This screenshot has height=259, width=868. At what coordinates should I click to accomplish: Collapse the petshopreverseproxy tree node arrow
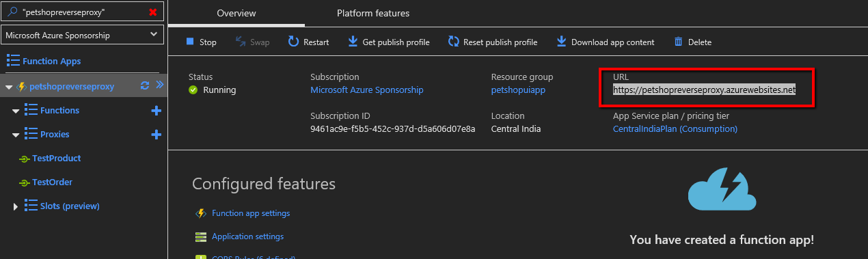[x=8, y=87]
